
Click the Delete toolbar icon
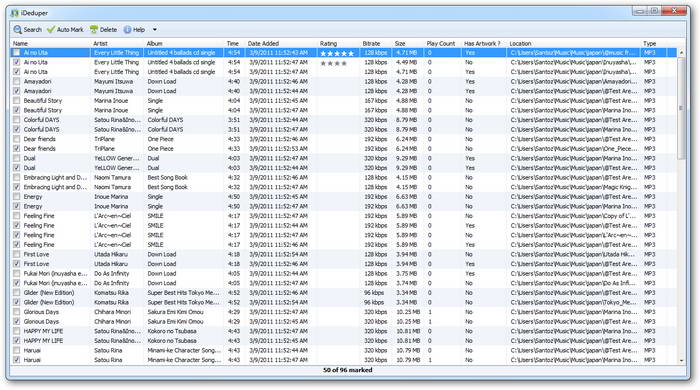click(x=94, y=29)
